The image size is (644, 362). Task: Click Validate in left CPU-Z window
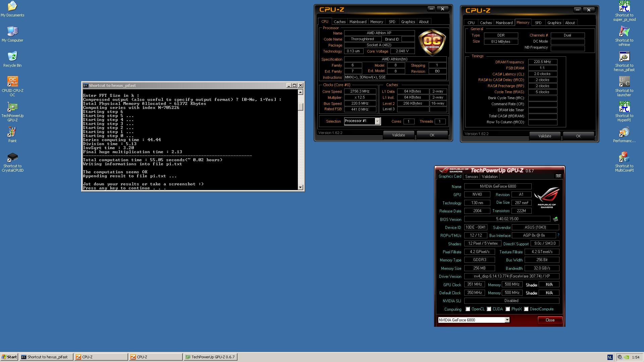coord(398,135)
